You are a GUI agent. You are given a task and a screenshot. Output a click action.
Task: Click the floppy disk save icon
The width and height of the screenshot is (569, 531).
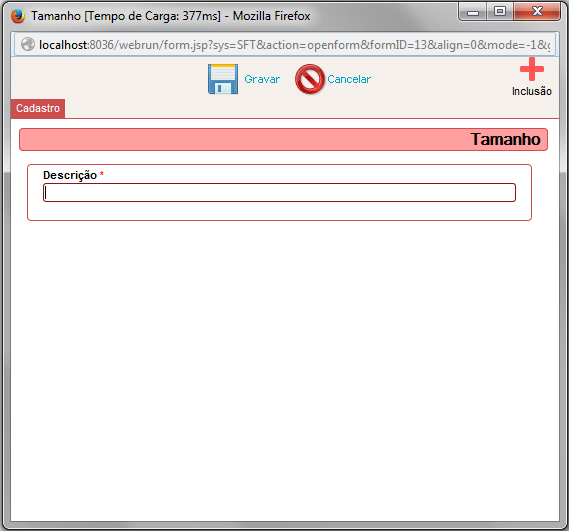pyautogui.click(x=223, y=79)
